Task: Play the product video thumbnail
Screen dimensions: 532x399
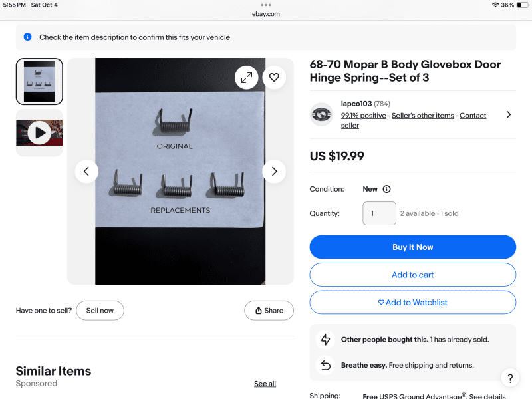Action: click(x=39, y=133)
